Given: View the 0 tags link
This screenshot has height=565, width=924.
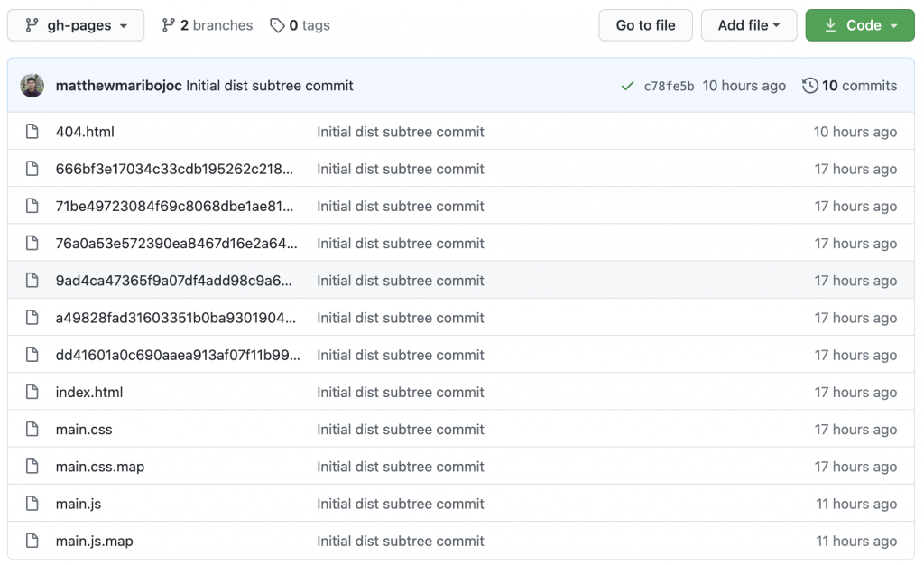Looking at the screenshot, I should pyautogui.click(x=300, y=25).
